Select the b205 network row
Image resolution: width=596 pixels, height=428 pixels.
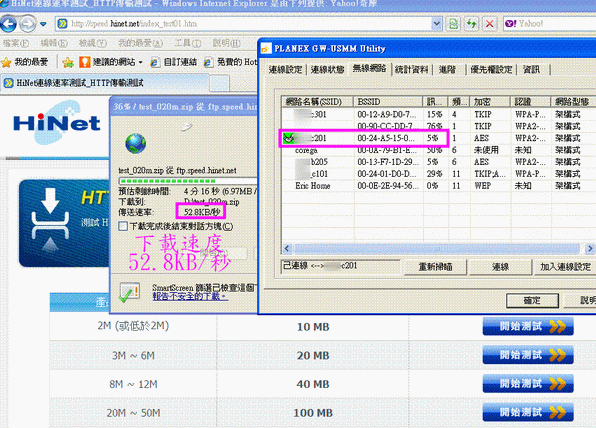click(439, 162)
